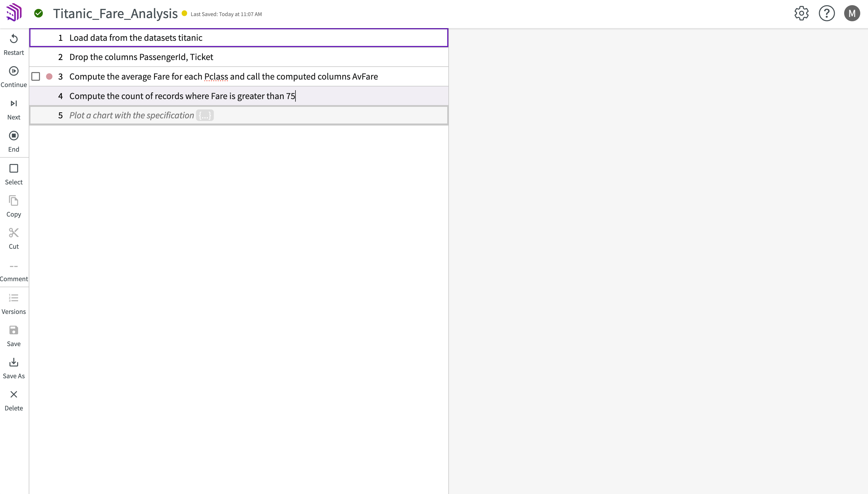The width and height of the screenshot is (868, 494).
Task: Click the green status dot indicator
Action: (x=38, y=13)
